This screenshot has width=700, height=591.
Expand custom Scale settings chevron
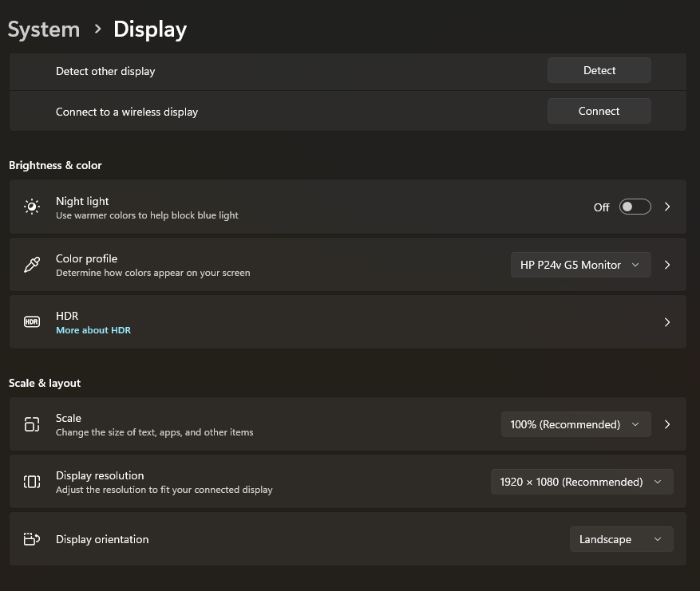(667, 424)
